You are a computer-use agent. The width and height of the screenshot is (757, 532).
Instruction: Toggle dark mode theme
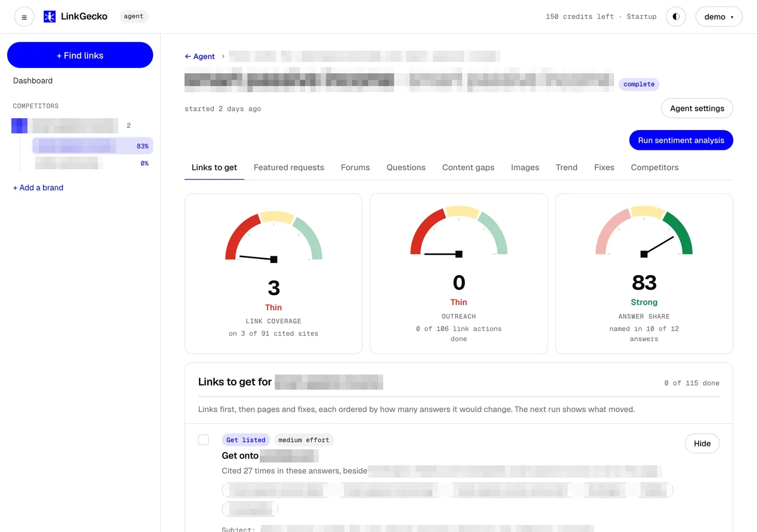(676, 17)
